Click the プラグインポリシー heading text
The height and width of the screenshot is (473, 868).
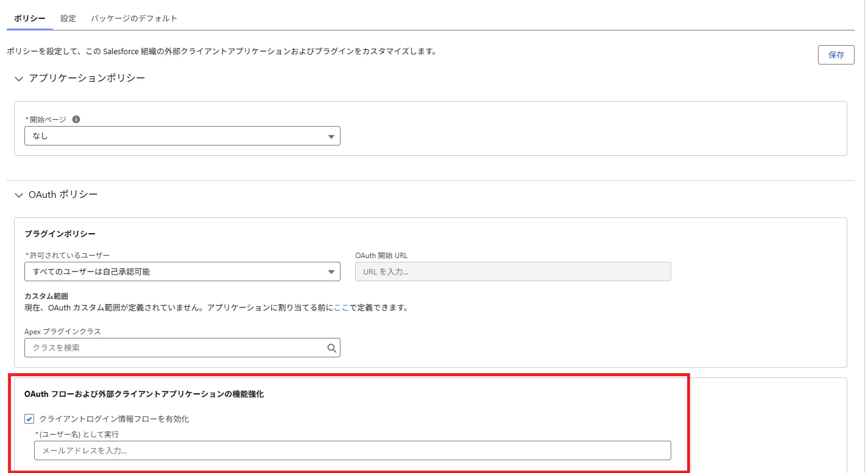click(60, 234)
